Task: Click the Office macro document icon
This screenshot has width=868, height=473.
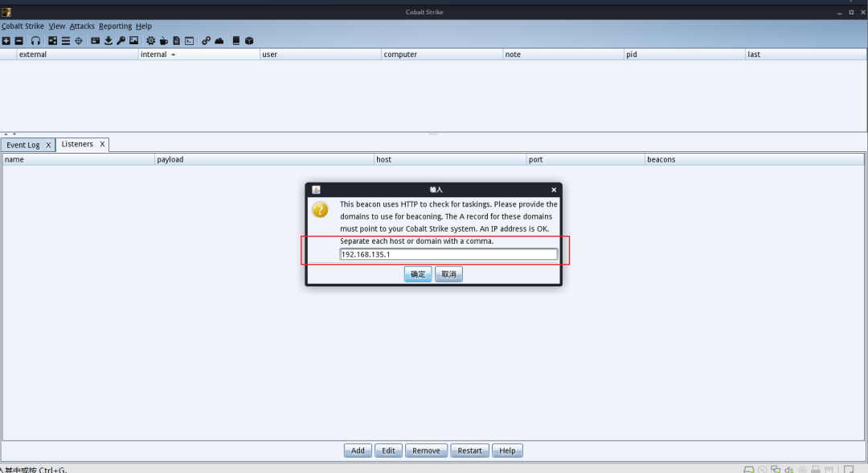Action: click(x=177, y=41)
